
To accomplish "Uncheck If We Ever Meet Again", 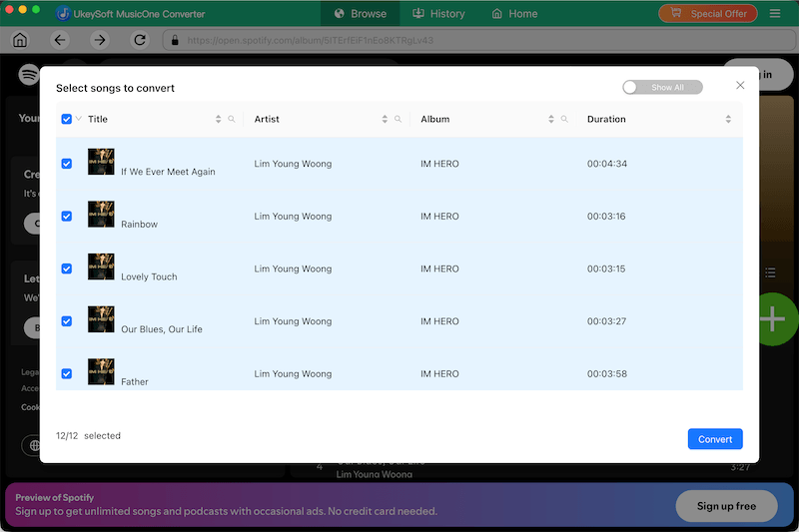I will (67, 164).
